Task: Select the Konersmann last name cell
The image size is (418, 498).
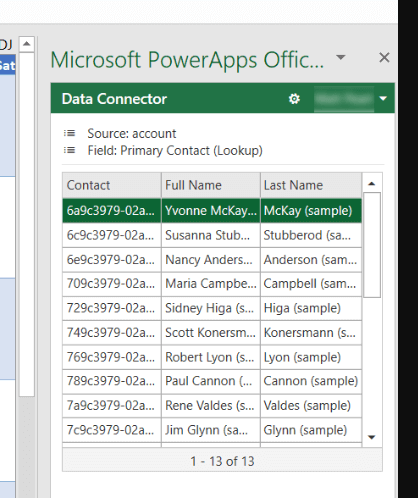Action: (311, 333)
